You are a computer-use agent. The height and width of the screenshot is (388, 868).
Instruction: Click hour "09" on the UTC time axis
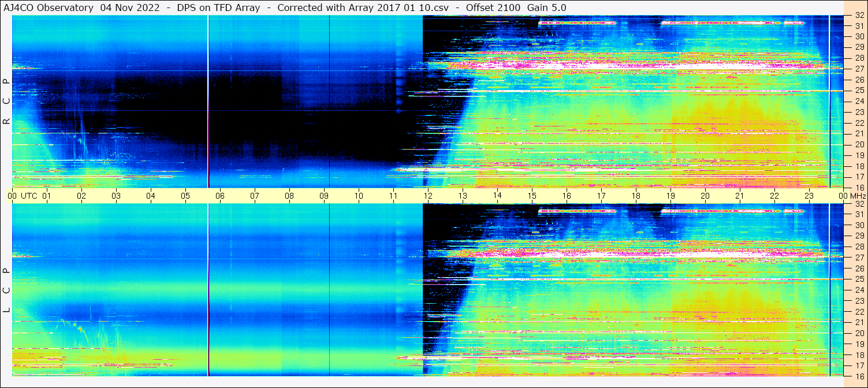pos(324,196)
